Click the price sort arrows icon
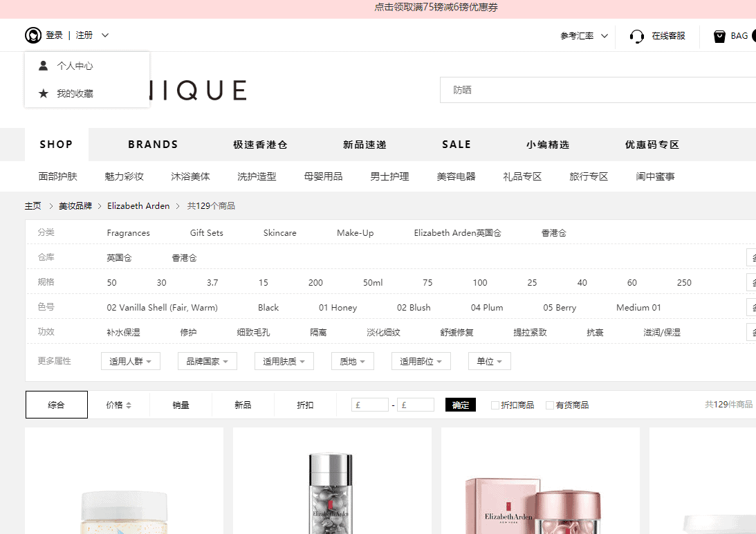Viewport: 756px width, 534px height. point(129,405)
